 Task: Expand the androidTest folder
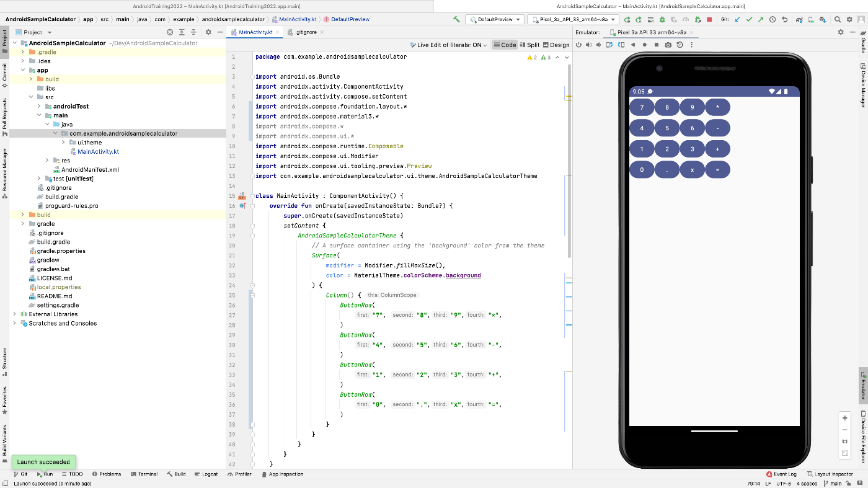[x=39, y=106]
